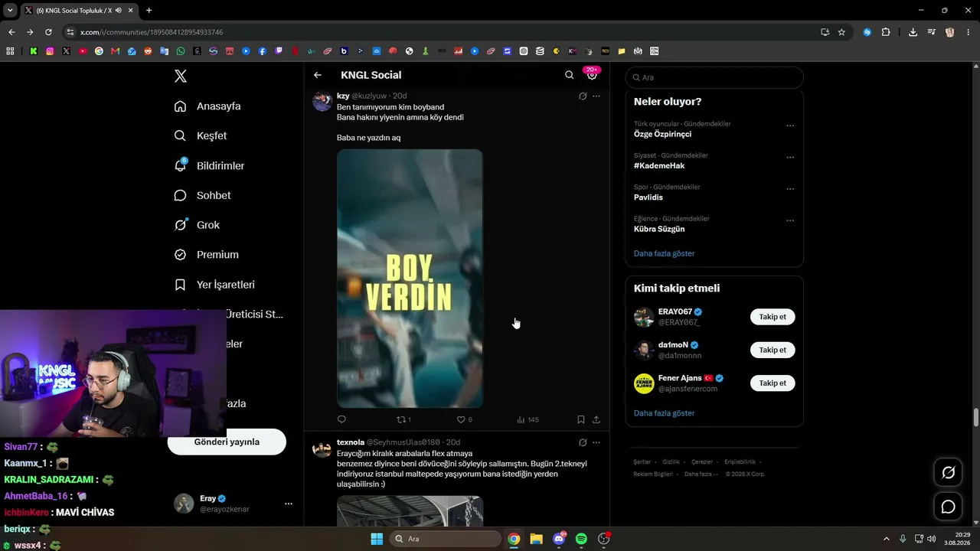Viewport: 980px width, 551px height.
Task: Open options for Pavlidis trend
Action: click(790, 189)
